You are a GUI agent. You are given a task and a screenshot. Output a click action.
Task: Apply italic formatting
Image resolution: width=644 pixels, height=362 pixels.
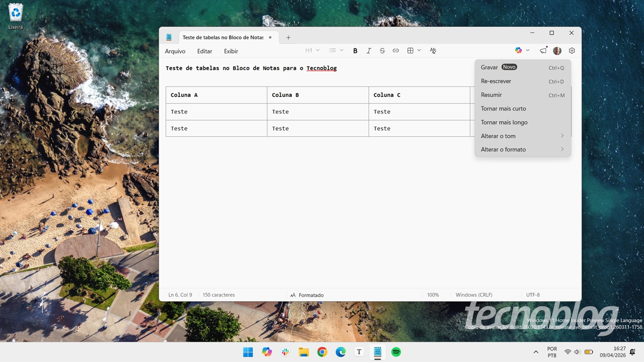(369, 50)
